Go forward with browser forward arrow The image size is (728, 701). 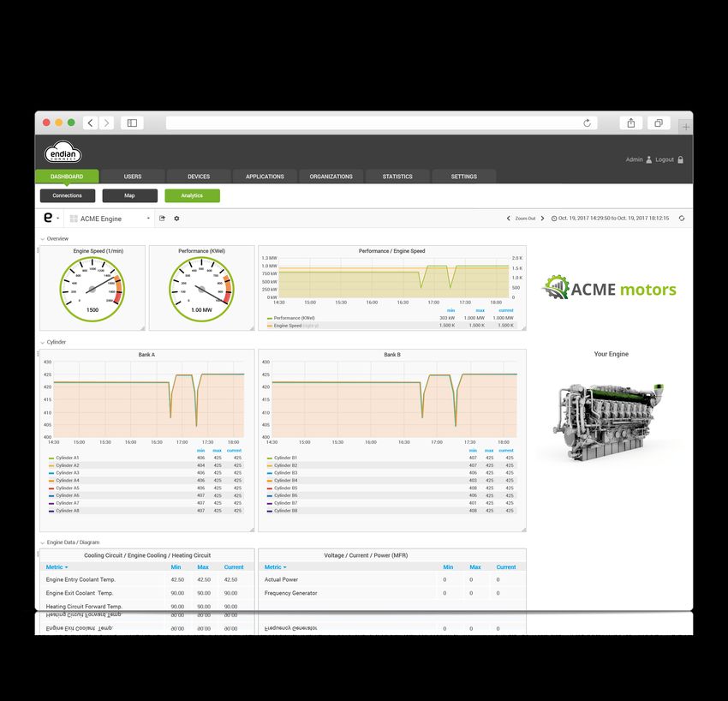pyautogui.click(x=106, y=123)
